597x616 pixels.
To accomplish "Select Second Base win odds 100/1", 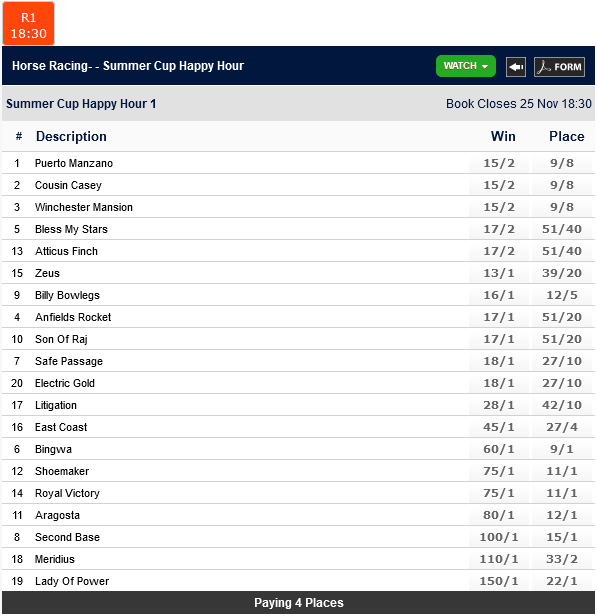I will tap(499, 537).
